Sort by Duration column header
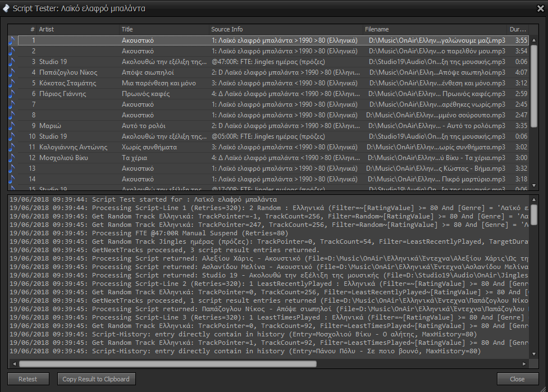548x392 pixels. pyautogui.click(x=518, y=29)
